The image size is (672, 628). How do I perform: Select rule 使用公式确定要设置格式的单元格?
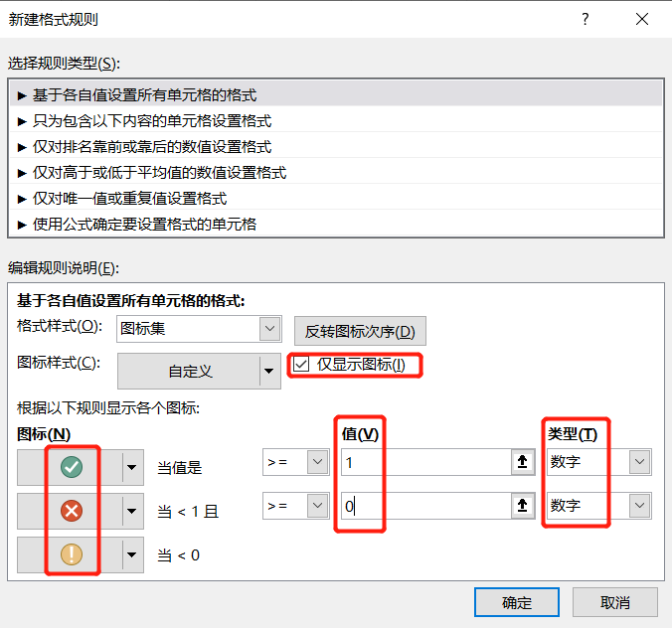click(336, 224)
